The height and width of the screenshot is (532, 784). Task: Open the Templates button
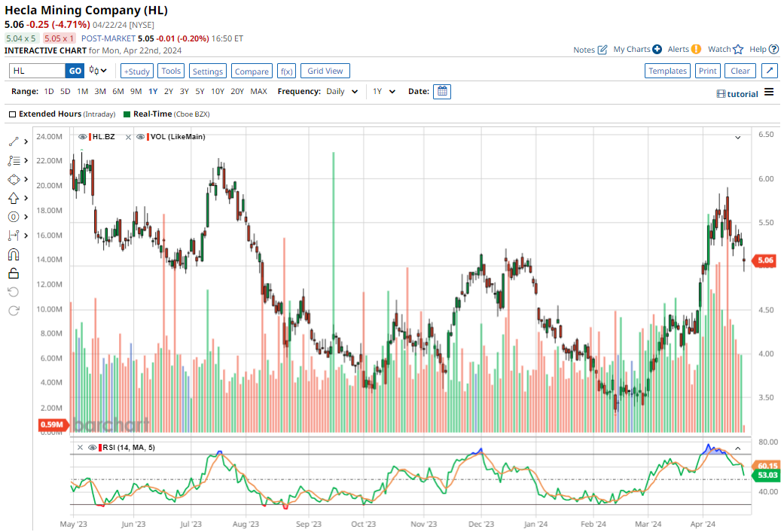pyautogui.click(x=667, y=71)
